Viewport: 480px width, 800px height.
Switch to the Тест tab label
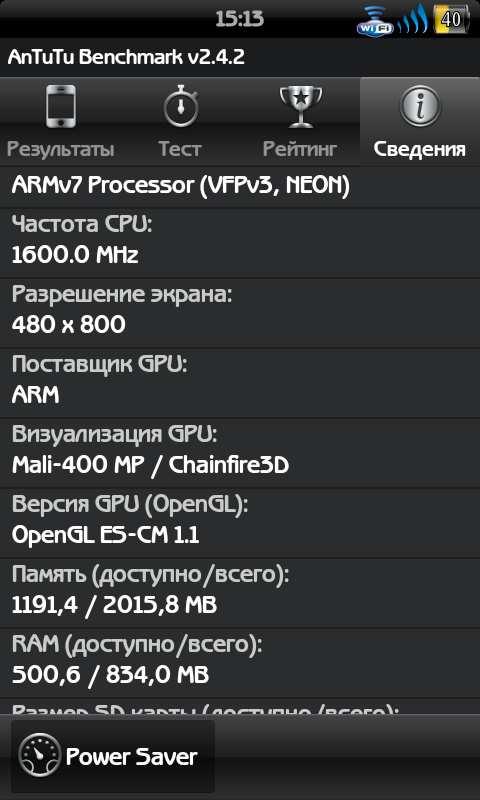pyautogui.click(x=180, y=149)
